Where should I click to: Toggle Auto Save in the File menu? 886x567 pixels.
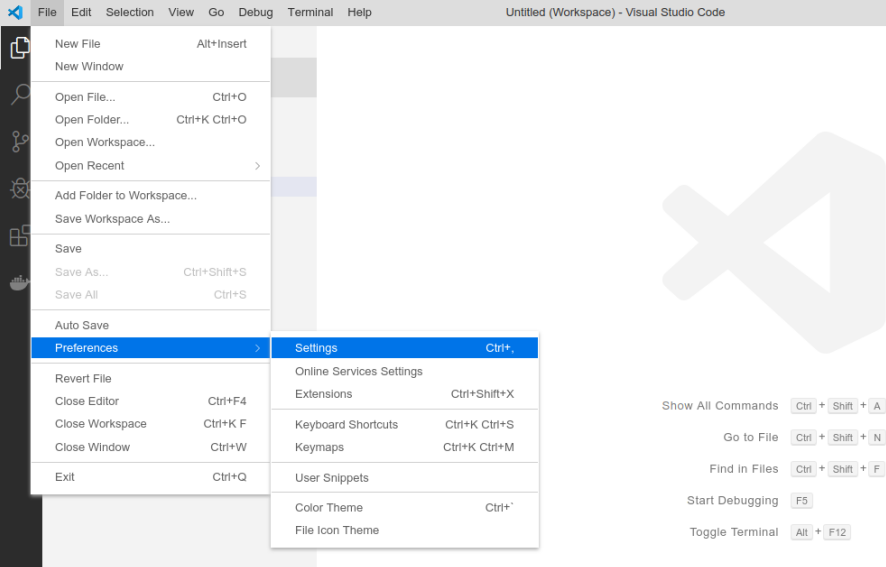tap(82, 325)
